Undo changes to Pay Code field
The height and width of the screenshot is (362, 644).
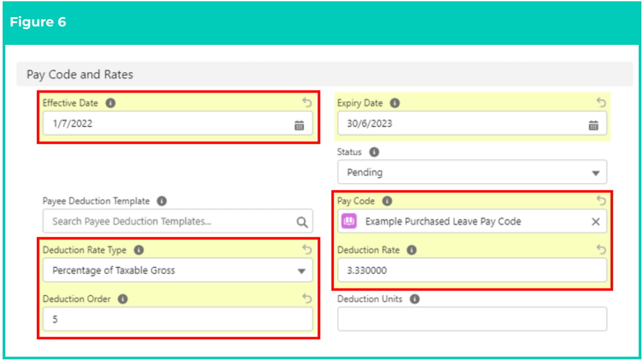pyautogui.click(x=601, y=200)
